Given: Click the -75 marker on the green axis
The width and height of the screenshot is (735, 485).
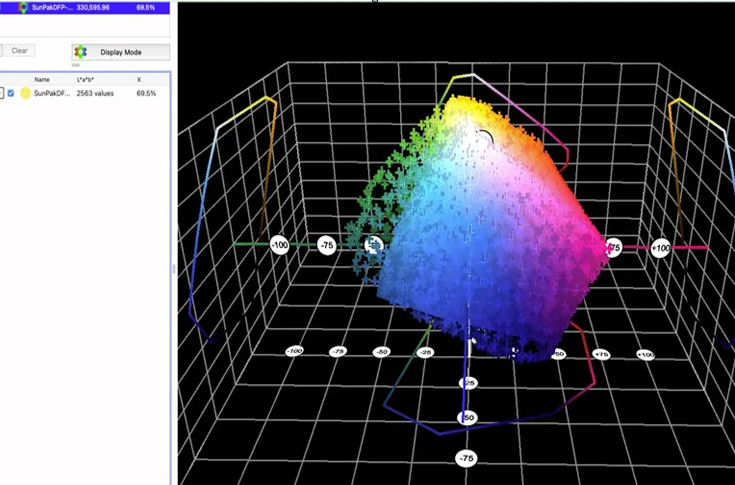Looking at the screenshot, I should 326,244.
